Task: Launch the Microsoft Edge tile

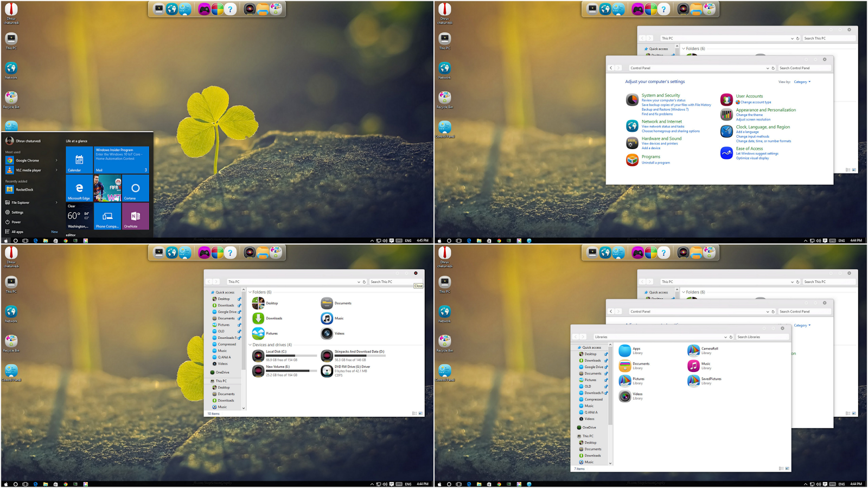Action: [x=79, y=188]
